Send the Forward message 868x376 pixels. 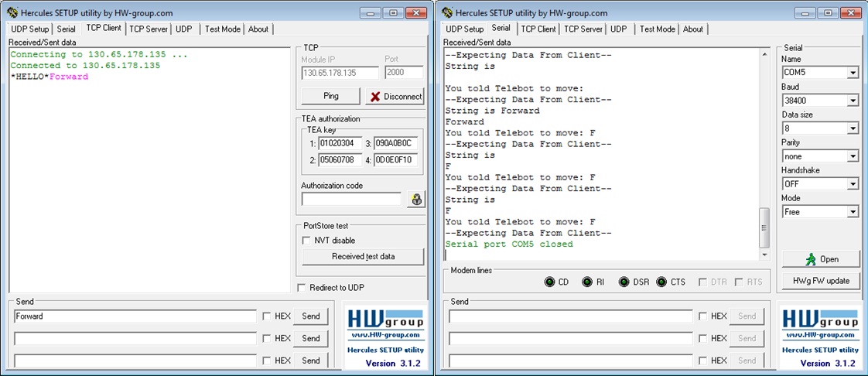[310, 316]
